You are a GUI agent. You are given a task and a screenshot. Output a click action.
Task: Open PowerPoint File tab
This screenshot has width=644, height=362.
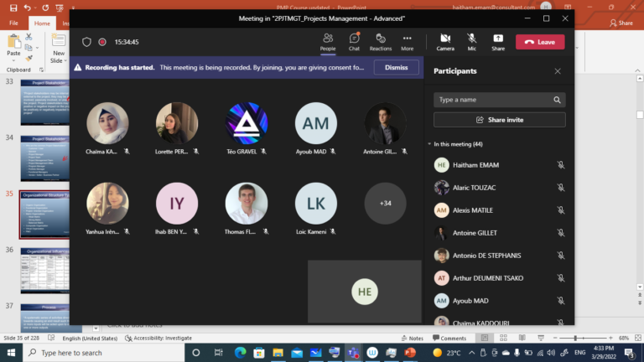click(x=13, y=23)
